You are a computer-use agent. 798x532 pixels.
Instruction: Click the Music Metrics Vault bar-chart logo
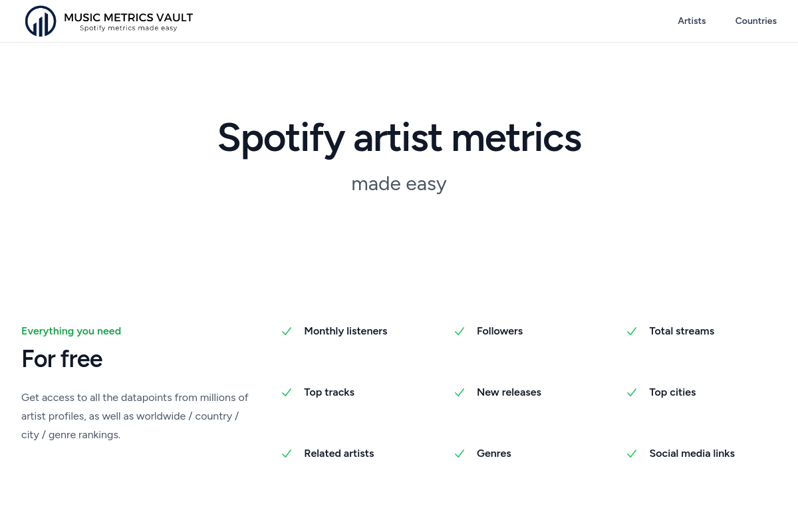41,21
